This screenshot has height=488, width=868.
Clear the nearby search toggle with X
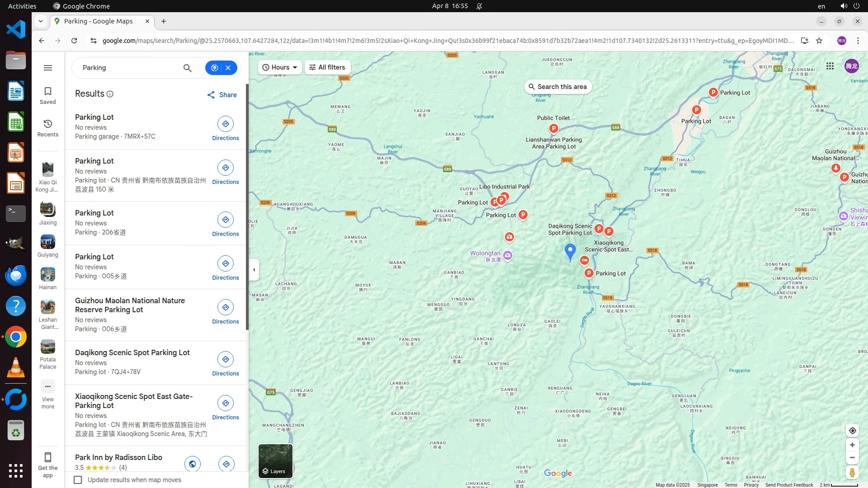pyautogui.click(x=228, y=68)
